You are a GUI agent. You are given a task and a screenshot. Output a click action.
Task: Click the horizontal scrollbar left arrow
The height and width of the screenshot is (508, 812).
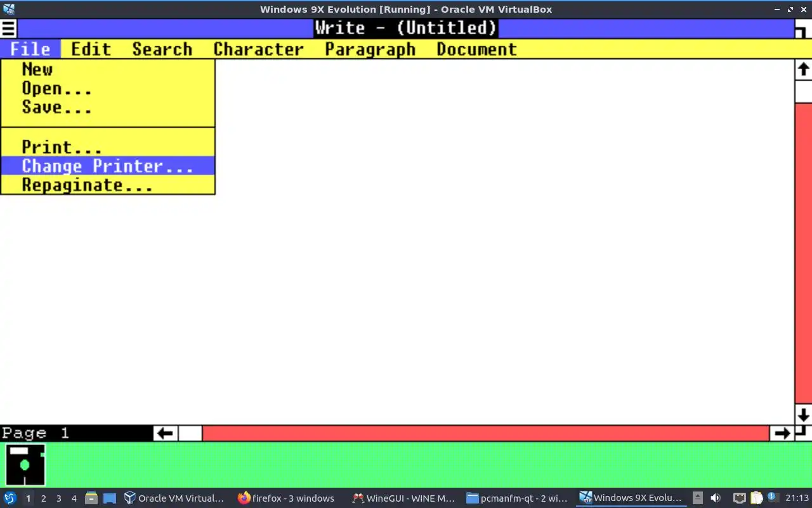tap(165, 433)
